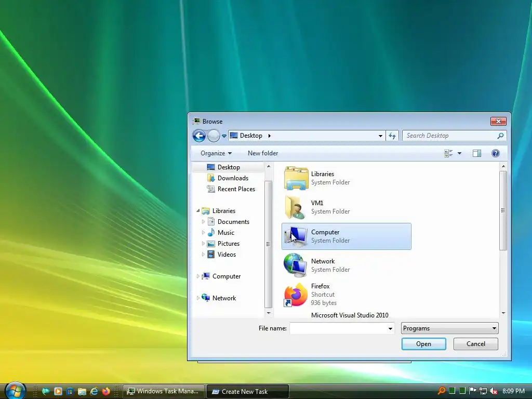
Task: Click the Action Center flag tray icon
Action: coord(472,391)
